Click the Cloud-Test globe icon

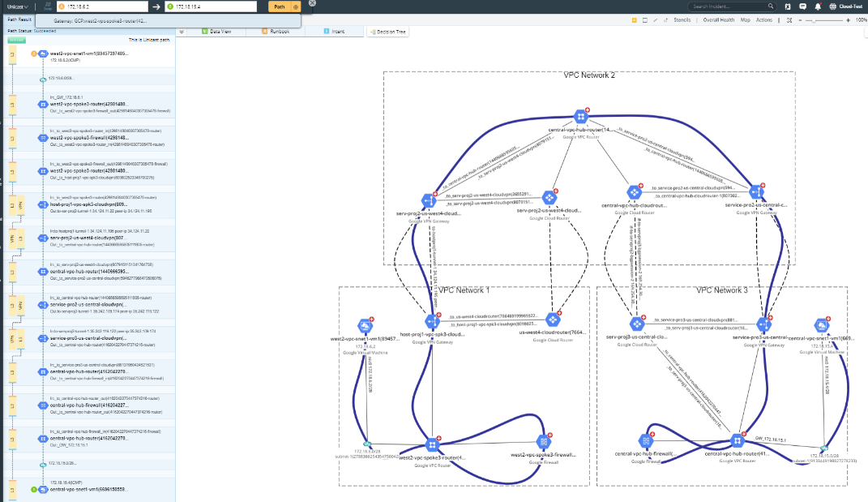click(x=832, y=6)
